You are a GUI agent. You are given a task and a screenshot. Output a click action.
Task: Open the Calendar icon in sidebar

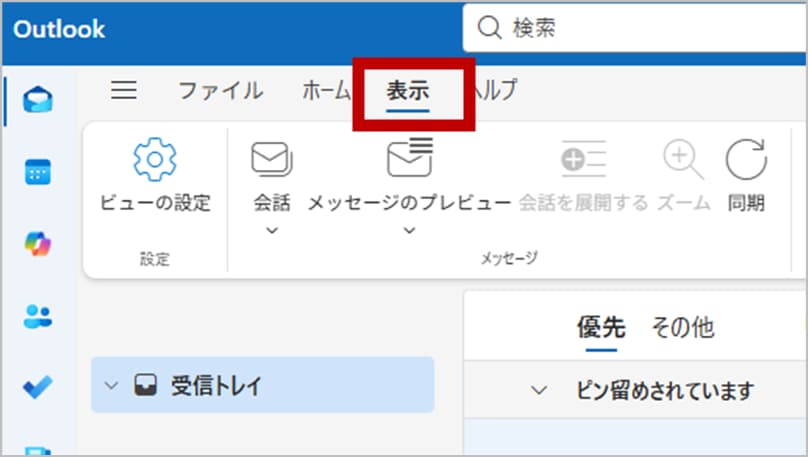[38, 172]
